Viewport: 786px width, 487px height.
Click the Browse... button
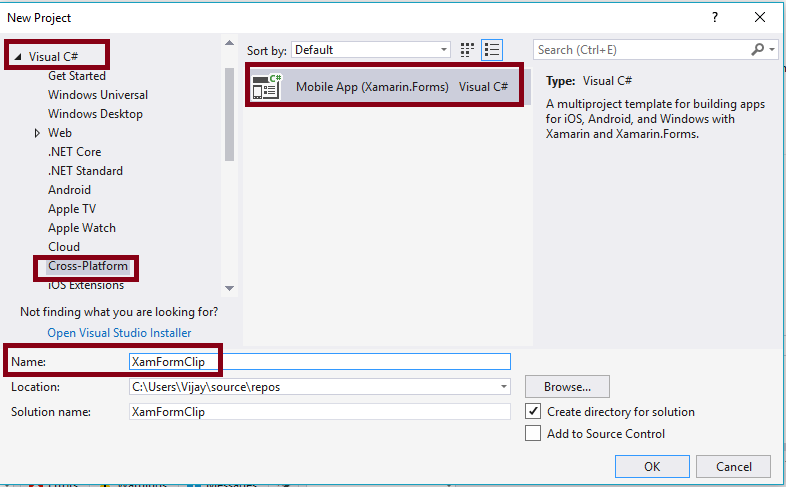coord(567,387)
